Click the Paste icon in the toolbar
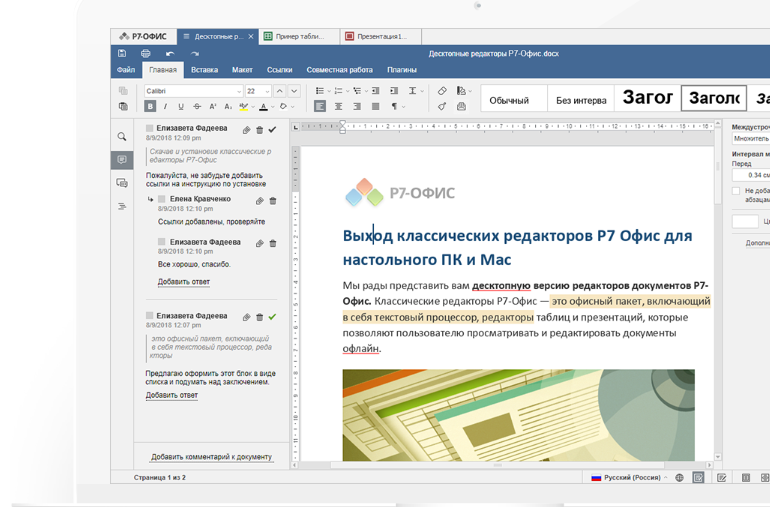 click(x=123, y=106)
